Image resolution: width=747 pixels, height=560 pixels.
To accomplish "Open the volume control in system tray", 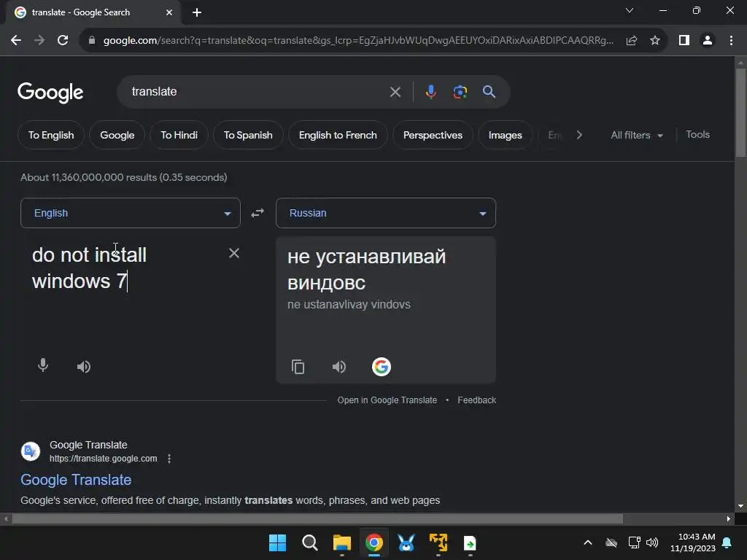I will pos(652,542).
